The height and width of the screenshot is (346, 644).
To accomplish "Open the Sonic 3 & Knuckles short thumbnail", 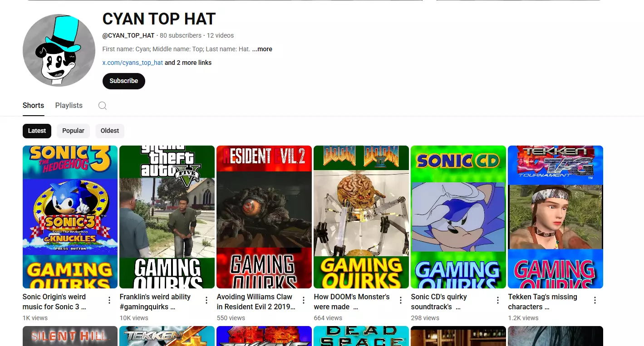I will [x=70, y=217].
